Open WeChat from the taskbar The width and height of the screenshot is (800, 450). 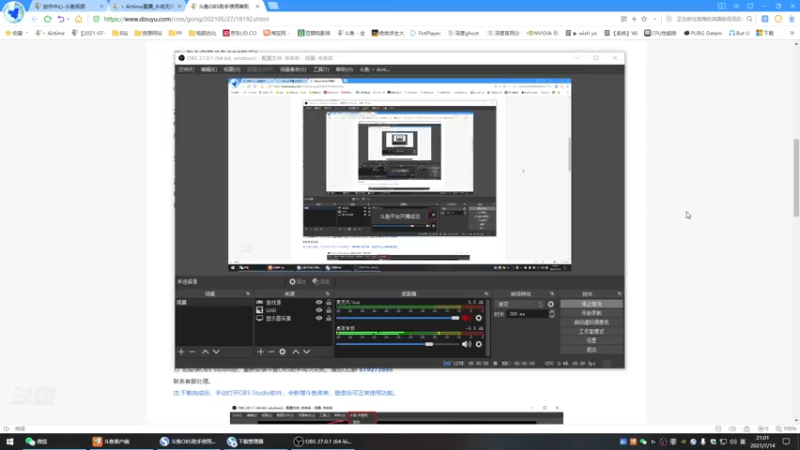coord(37,441)
